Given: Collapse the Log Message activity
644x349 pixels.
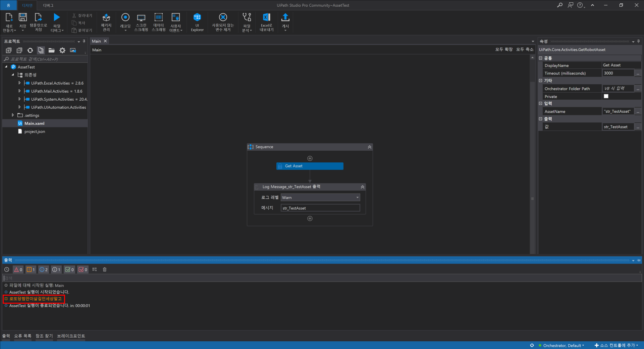Looking at the screenshot, I should 362,187.
